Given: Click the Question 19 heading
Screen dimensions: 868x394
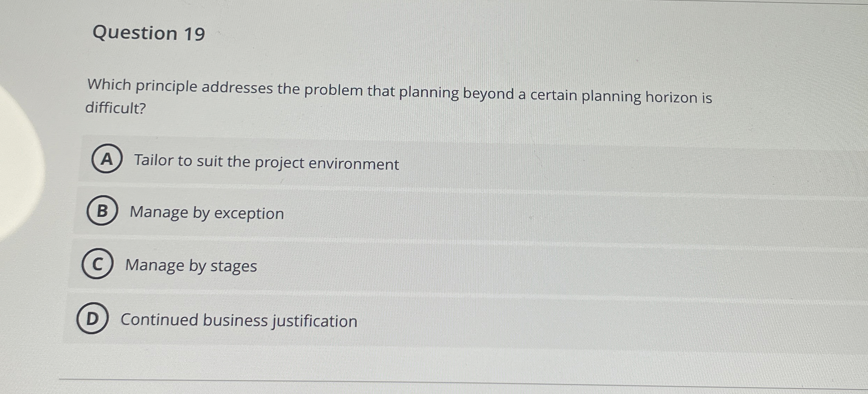Looking at the screenshot, I should click(x=148, y=34).
